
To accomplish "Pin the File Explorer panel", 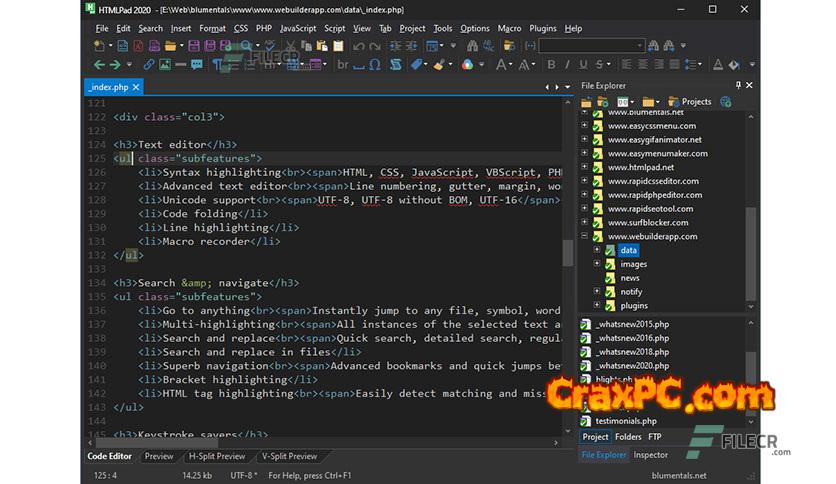I will (x=739, y=86).
